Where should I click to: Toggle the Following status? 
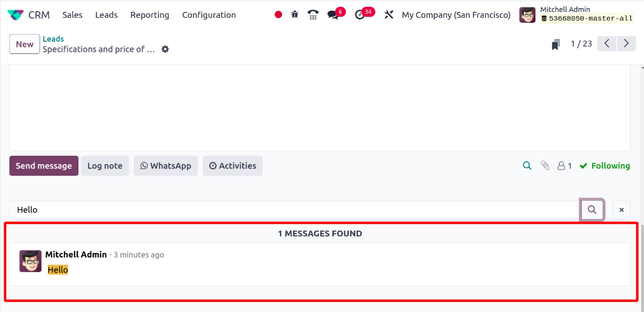pos(604,166)
